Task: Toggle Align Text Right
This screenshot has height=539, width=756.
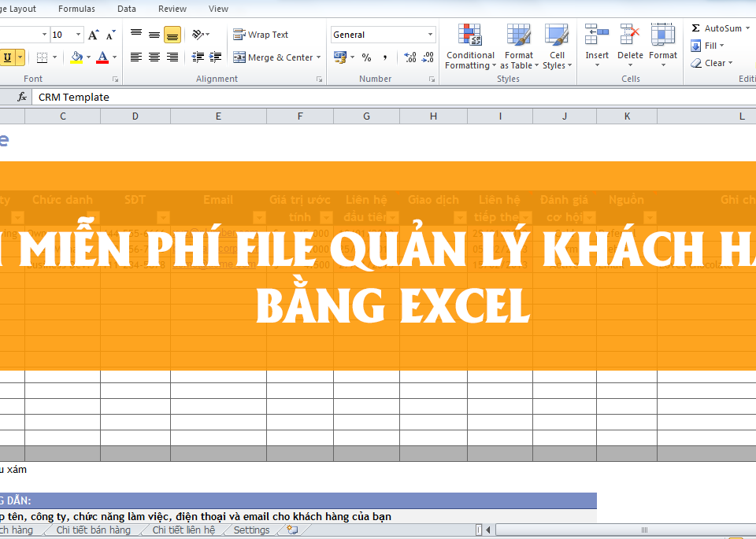Action: (x=172, y=57)
